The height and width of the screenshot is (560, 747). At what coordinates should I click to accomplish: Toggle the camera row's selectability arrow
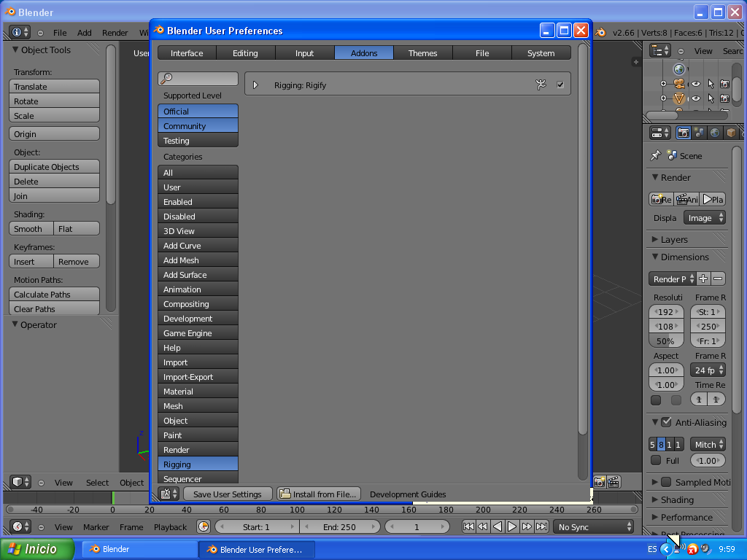711,84
